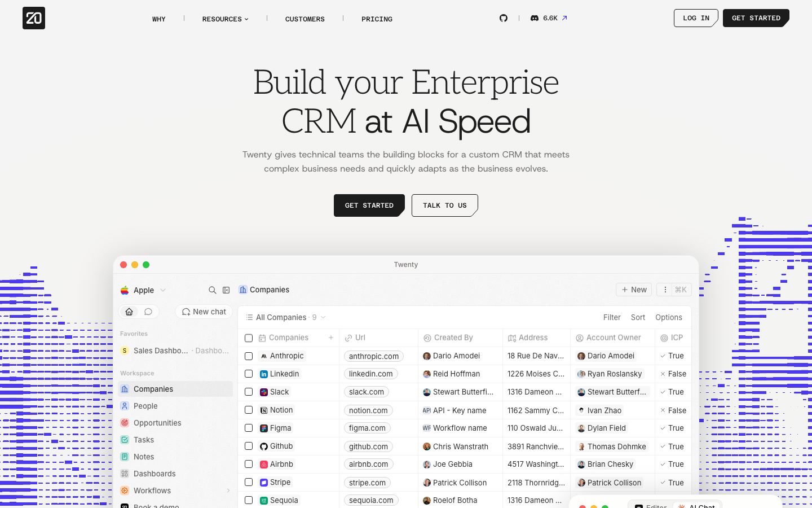Select Opportunities in the sidebar
Viewport: 812px width, 508px height.
pyautogui.click(x=176, y=423)
